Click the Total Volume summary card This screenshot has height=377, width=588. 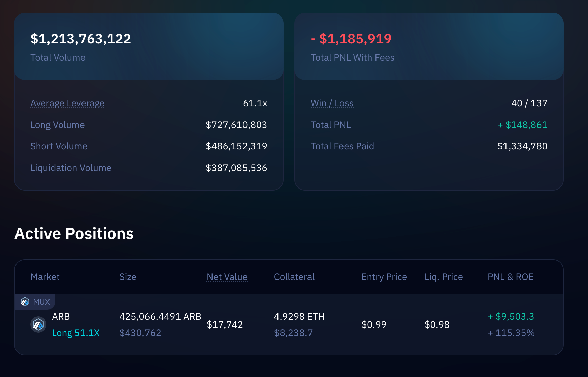(149, 47)
